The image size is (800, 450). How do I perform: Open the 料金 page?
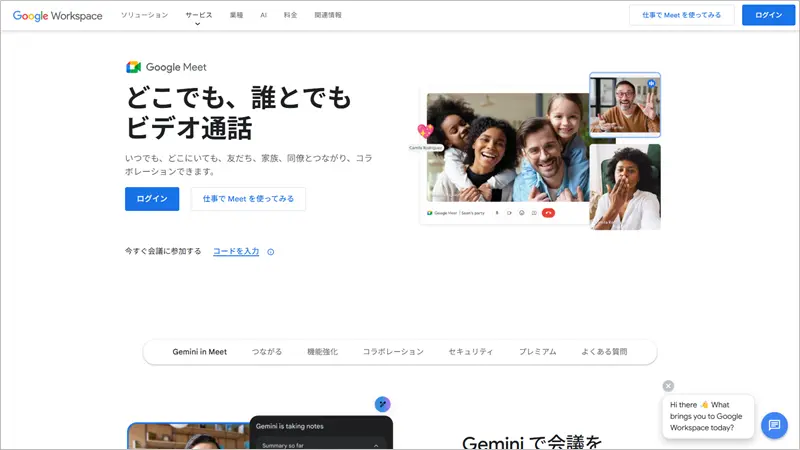pyautogui.click(x=290, y=15)
